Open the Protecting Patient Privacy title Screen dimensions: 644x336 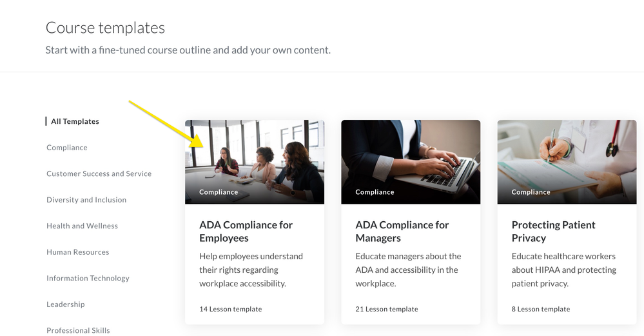(x=553, y=232)
